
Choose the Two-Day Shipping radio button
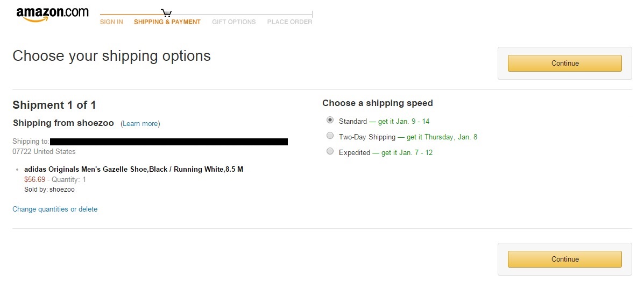click(x=330, y=136)
